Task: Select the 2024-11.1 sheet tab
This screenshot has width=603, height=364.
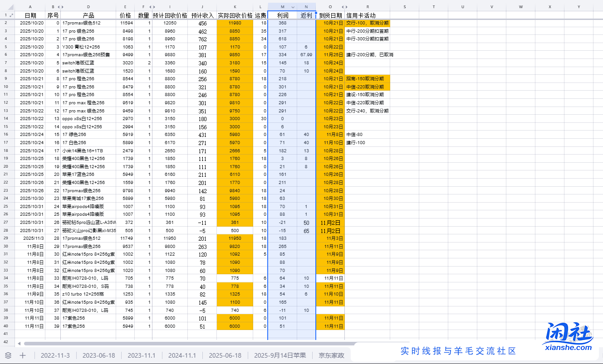Action: click(x=182, y=355)
